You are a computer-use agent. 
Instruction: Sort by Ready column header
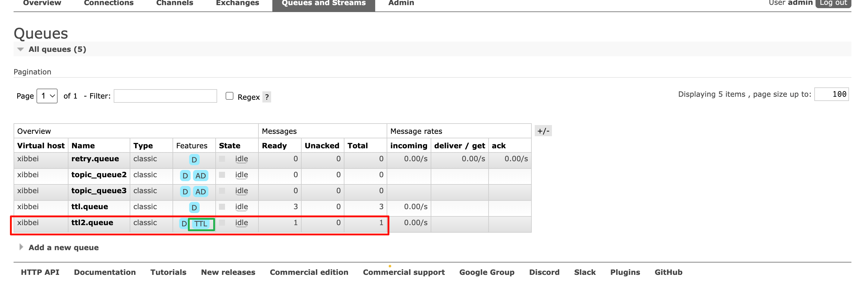pos(274,146)
